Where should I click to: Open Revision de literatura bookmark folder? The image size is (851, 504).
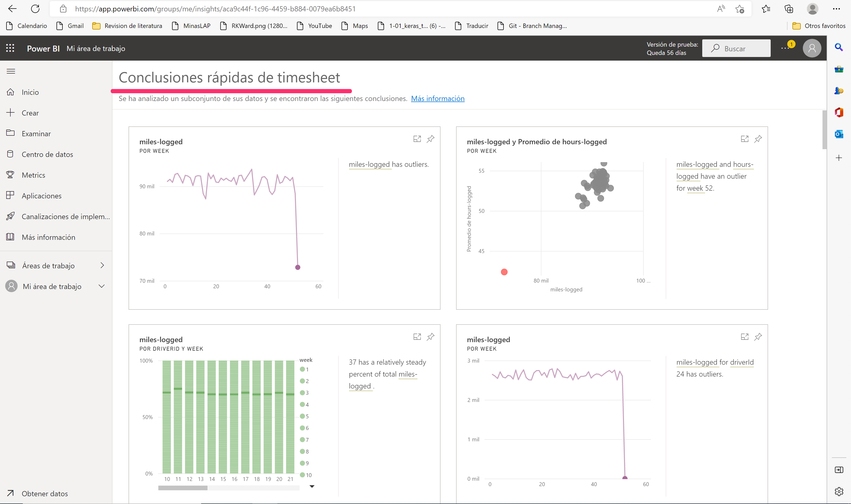pos(127,26)
